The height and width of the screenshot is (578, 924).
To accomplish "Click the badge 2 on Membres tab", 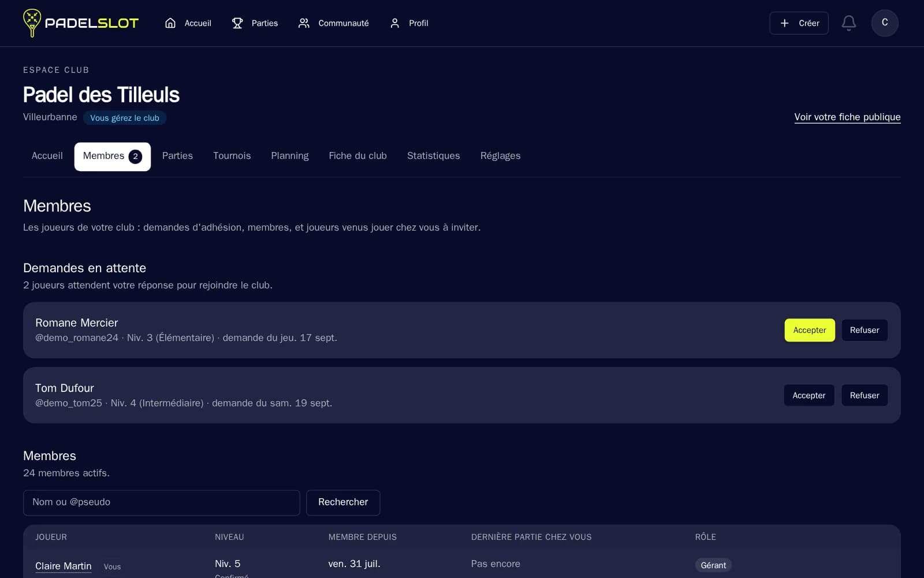I will 135,157.
